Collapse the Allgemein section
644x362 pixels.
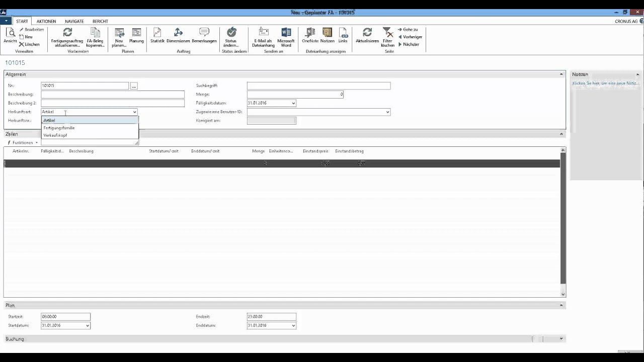561,74
